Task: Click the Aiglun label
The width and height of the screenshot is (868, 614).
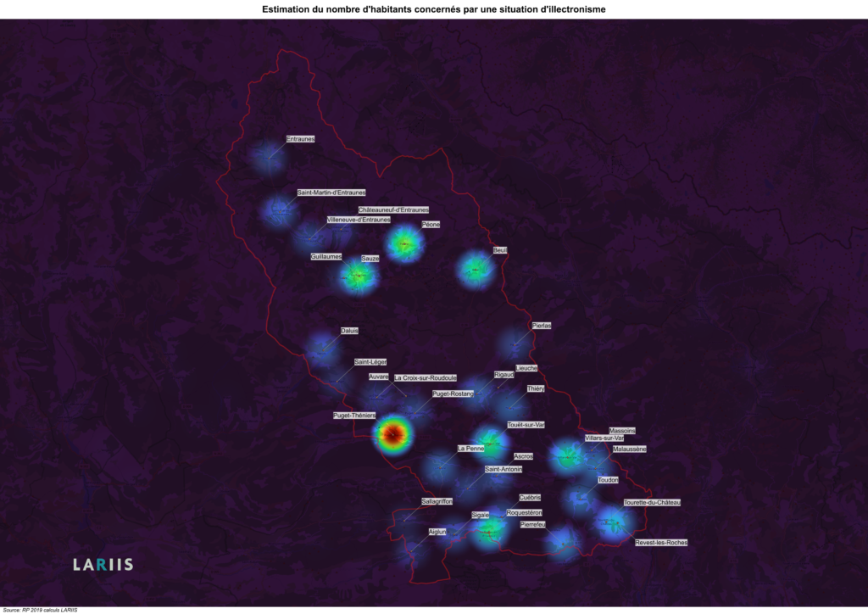Action: pyautogui.click(x=437, y=531)
